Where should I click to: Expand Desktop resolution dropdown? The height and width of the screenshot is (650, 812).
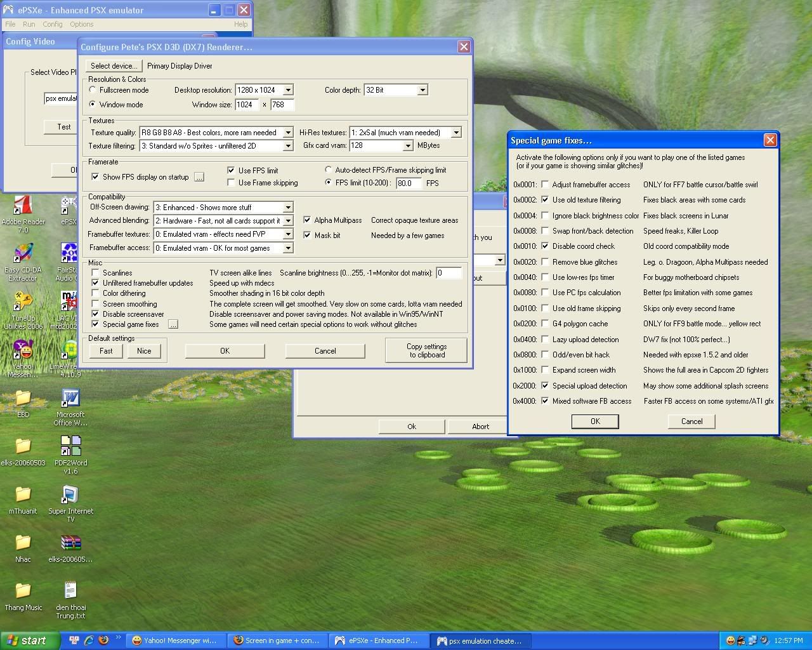coord(288,90)
